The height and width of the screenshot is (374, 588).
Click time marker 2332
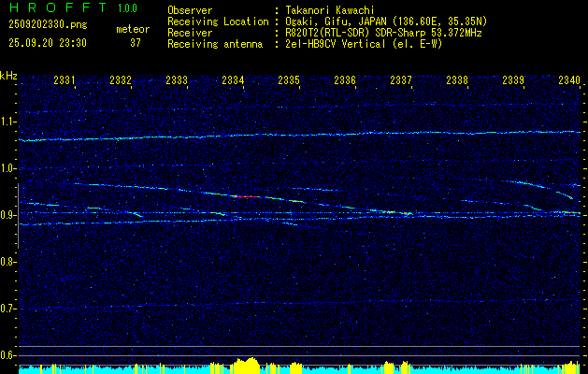click(x=121, y=79)
